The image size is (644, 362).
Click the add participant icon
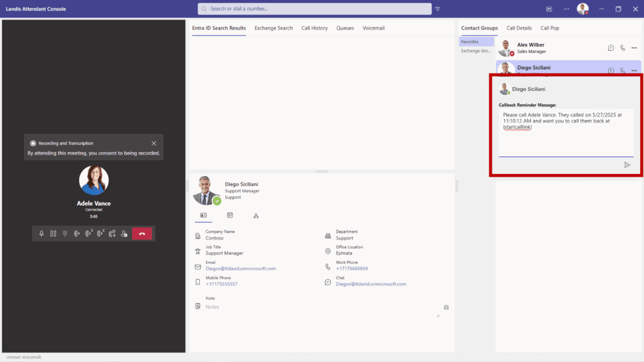coord(124,234)
